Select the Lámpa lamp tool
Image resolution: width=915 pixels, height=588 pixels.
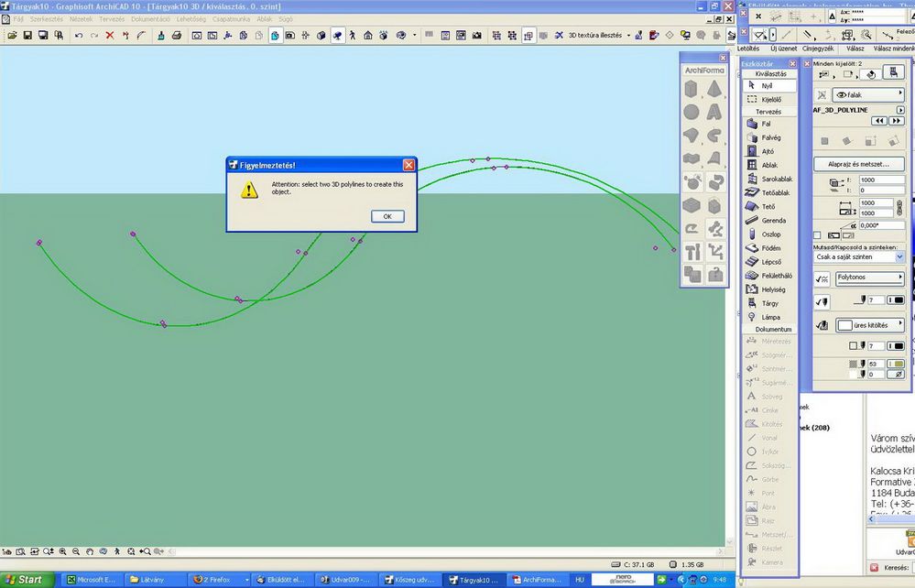tap(769, 317)
